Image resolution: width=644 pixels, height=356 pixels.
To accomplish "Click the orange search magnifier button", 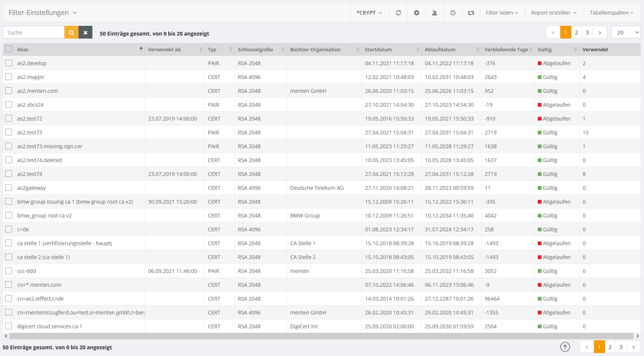I will 71,33.
